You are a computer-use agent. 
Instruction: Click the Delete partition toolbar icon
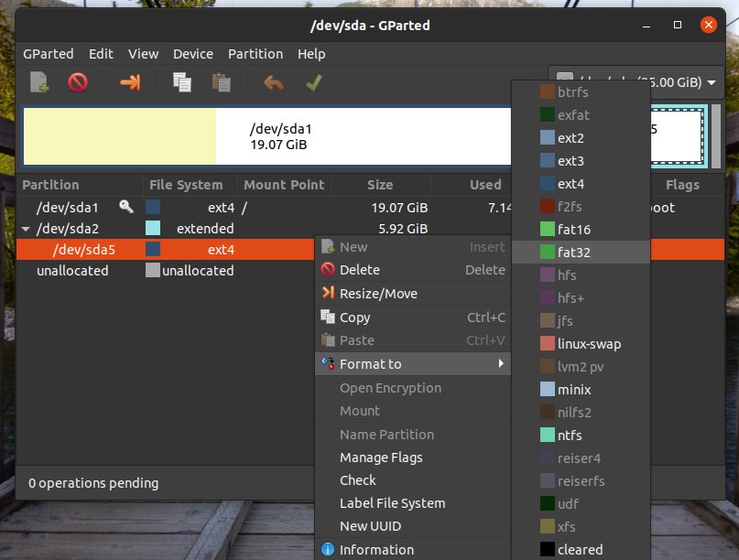pyautogui.click(x=78, y=82)
